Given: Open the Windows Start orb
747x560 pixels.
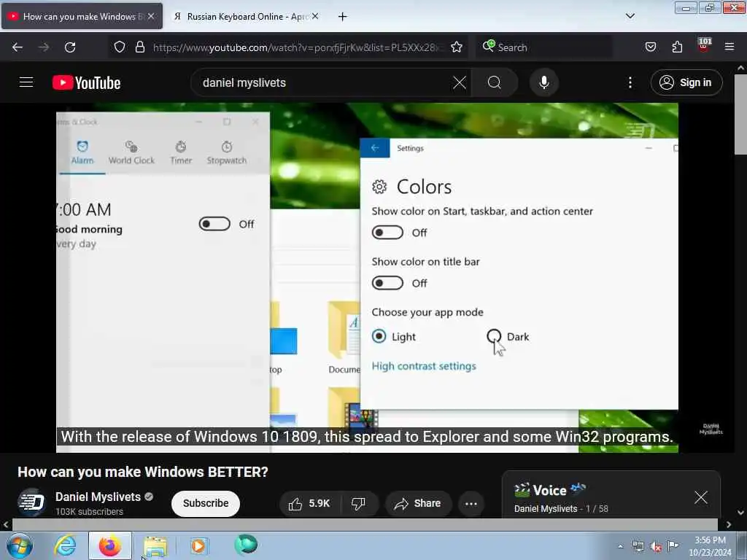Looking at the screenshot, I should [20, 545].
